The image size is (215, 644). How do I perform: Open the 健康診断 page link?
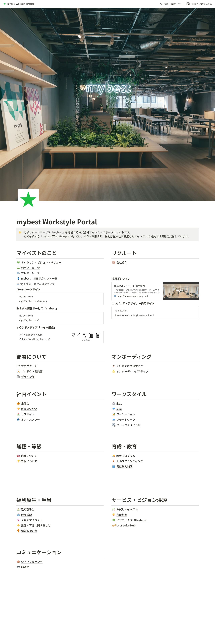tap(26, 515)
